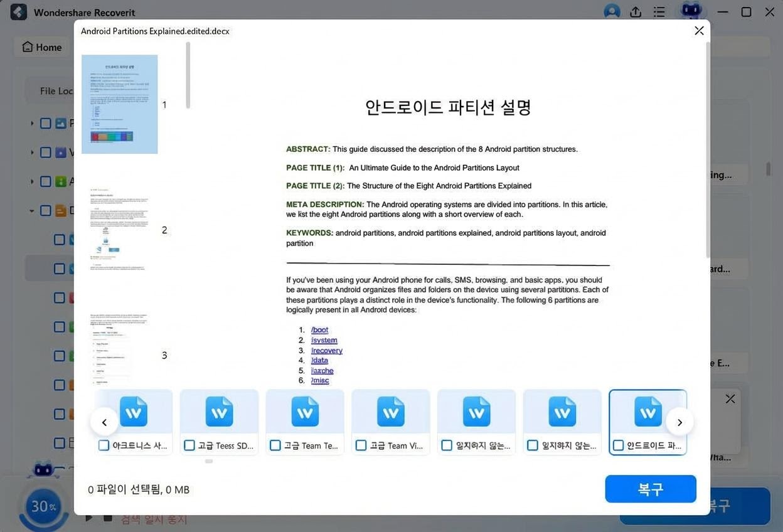Click the right arrow to browse more files
This screenshot has height=532, width=783.
pos(679,422)
